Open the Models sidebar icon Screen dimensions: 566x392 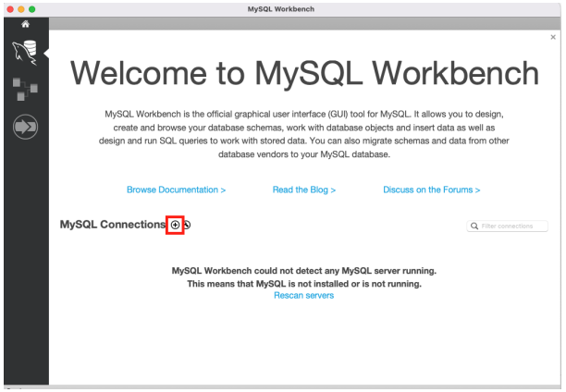[x=25, y=89]
